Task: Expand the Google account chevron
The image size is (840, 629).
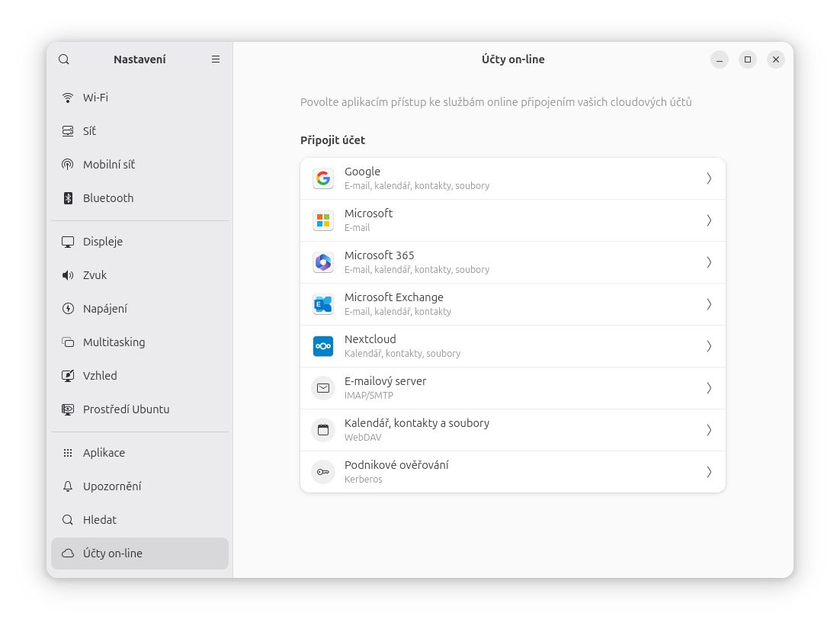Action: [x=709, y=178]
